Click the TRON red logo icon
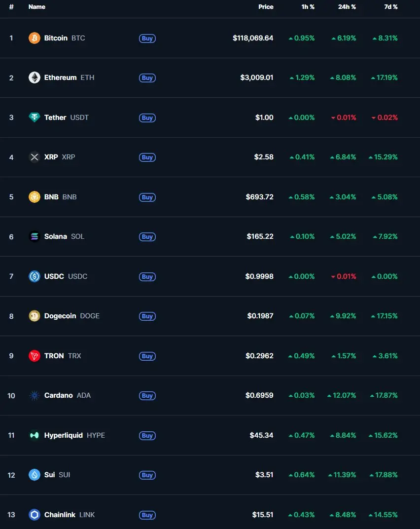 pos(35,356)
